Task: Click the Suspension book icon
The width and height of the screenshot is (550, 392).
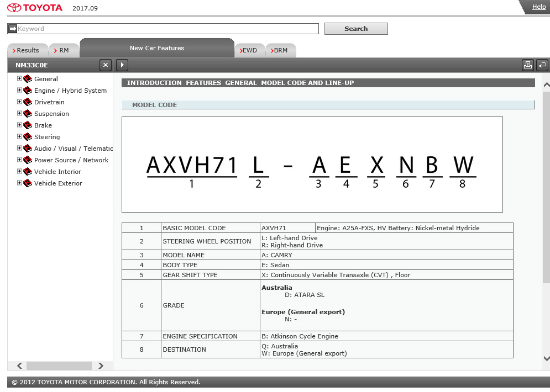Action: pos(28,114)
